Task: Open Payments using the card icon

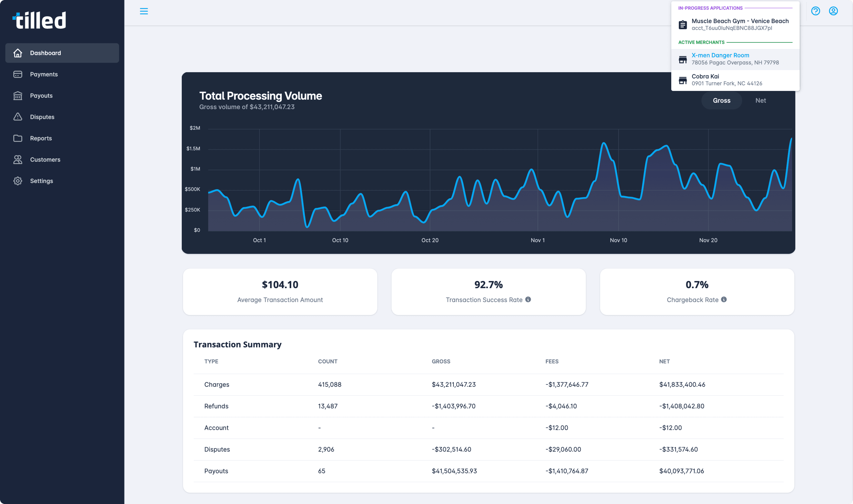Action: coord(18,74)
